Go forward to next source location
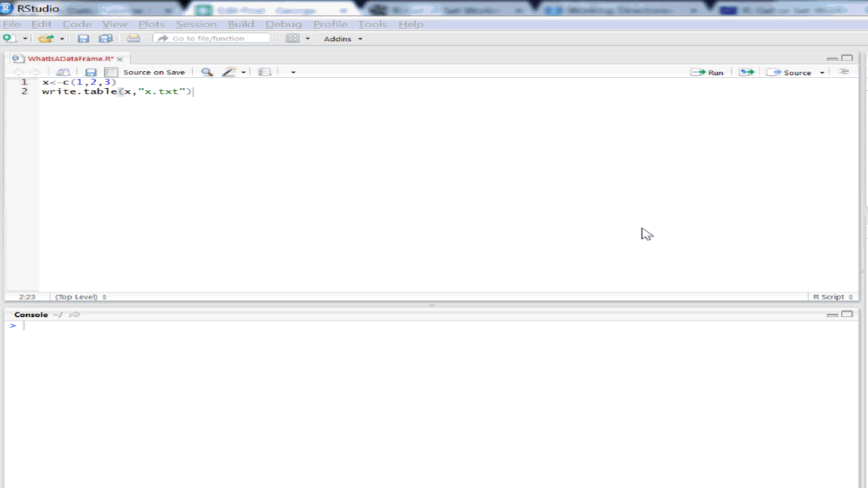This screenshot has height=488, width=868. tap(35, 73)
